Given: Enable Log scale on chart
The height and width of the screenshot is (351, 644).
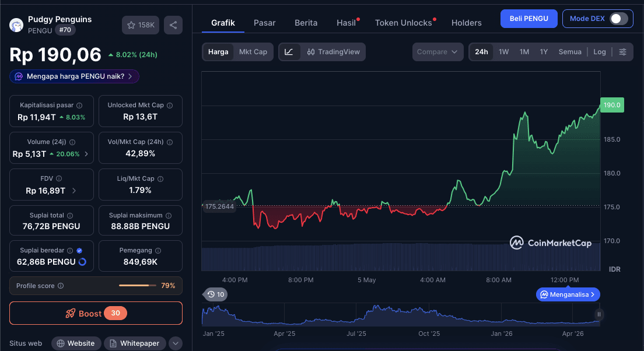Looking at the screenshot, I should pos(600,52).
